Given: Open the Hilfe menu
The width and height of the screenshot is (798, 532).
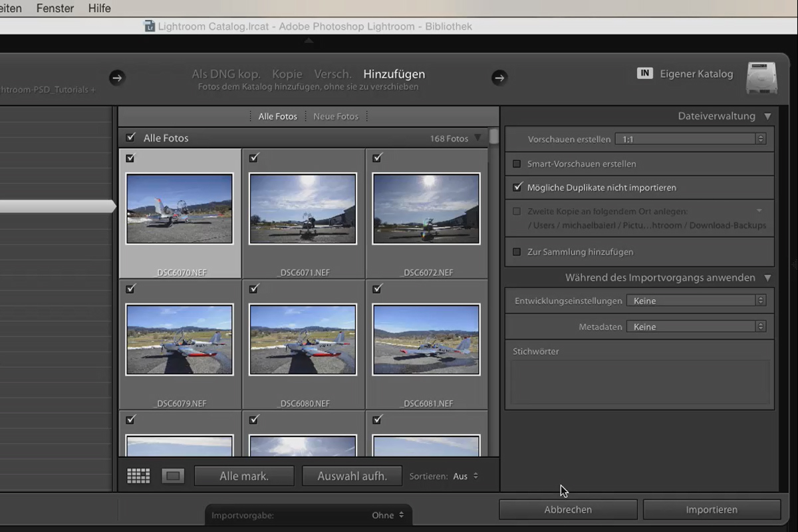Looking at the screenshot, I should tap(99, 9).
